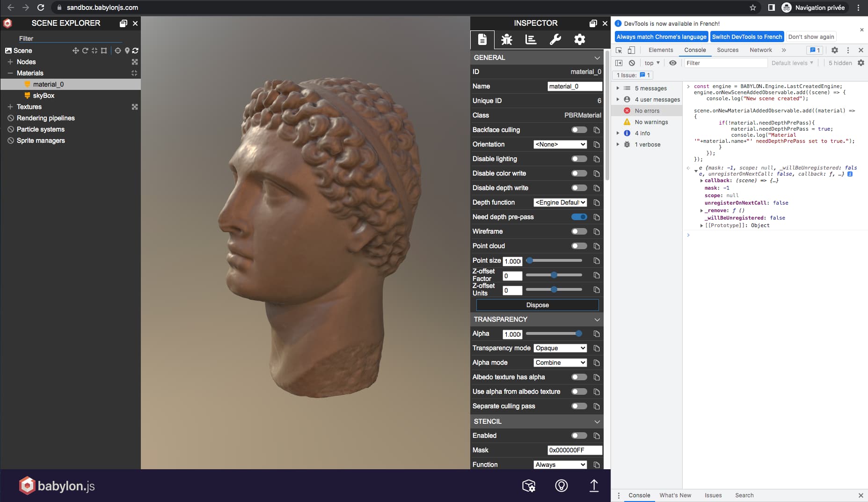This screenshot has width=868, height=502.
Task: Enable the Backface culling toggle
Action: [579, 130]
